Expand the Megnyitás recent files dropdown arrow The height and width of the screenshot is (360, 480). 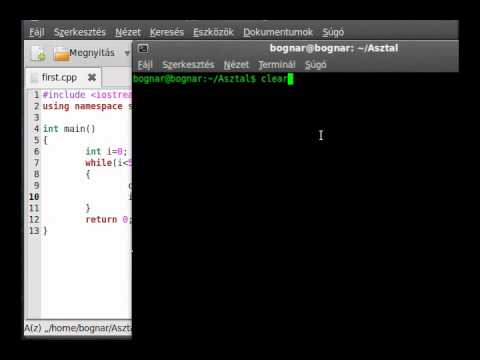[x=127, y=53]
